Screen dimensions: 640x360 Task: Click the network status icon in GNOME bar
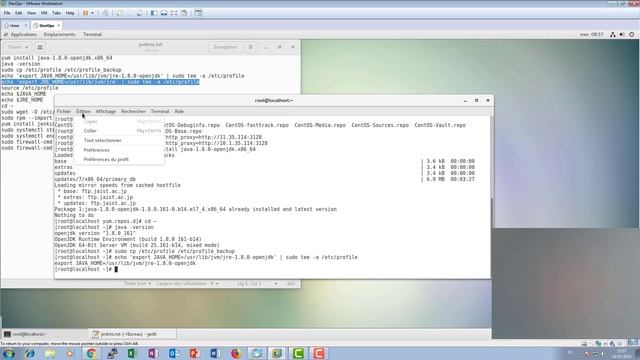coord(613,35)
